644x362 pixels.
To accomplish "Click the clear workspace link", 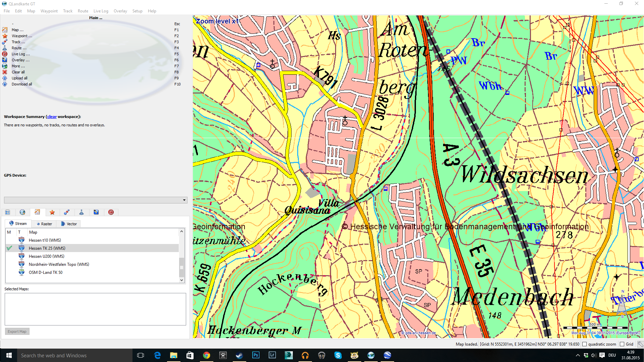I will click(52, 117).
